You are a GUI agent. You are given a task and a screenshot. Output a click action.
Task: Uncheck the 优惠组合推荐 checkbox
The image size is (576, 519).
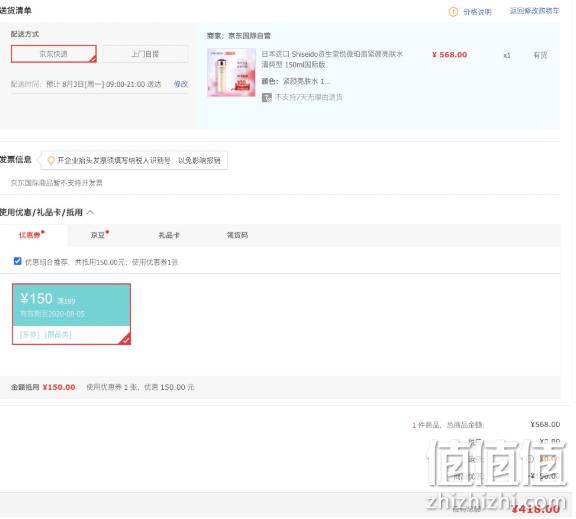[17, 261]
